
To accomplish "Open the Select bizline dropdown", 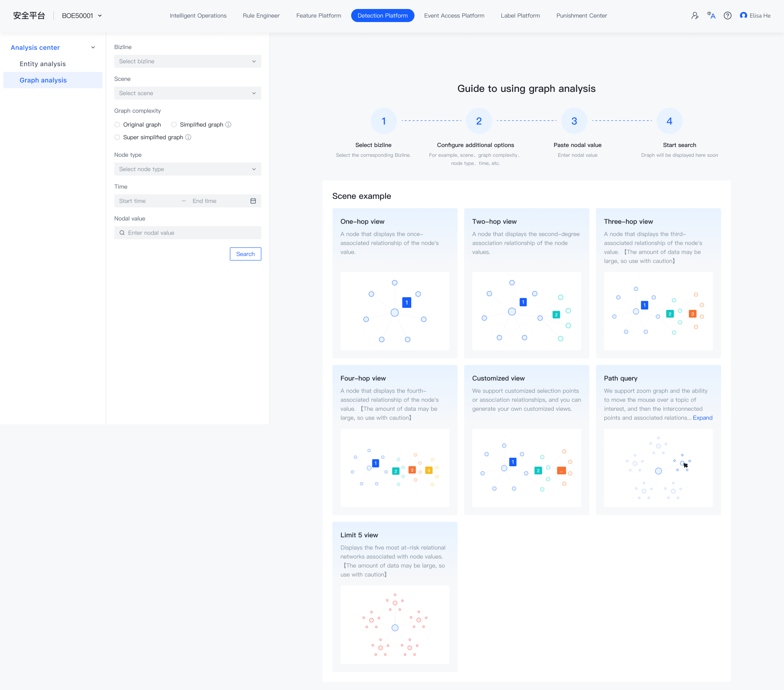I will point(188,61).
